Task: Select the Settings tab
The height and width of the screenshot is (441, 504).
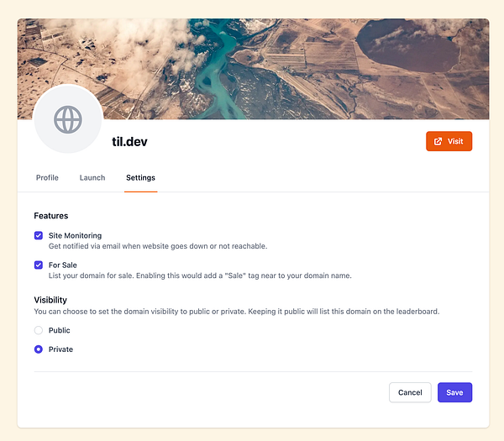Action: click(141, 178)
